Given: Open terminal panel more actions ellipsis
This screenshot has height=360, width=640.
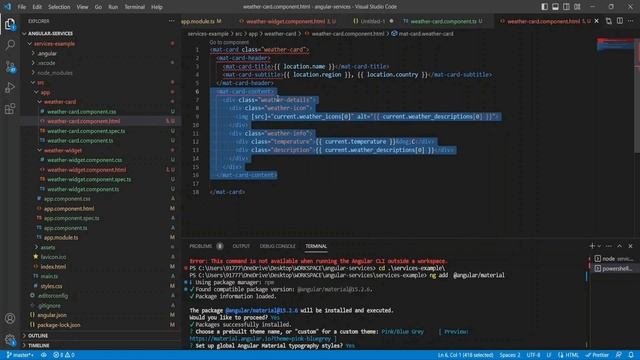Looking at the screenshot, I should 609,246.
